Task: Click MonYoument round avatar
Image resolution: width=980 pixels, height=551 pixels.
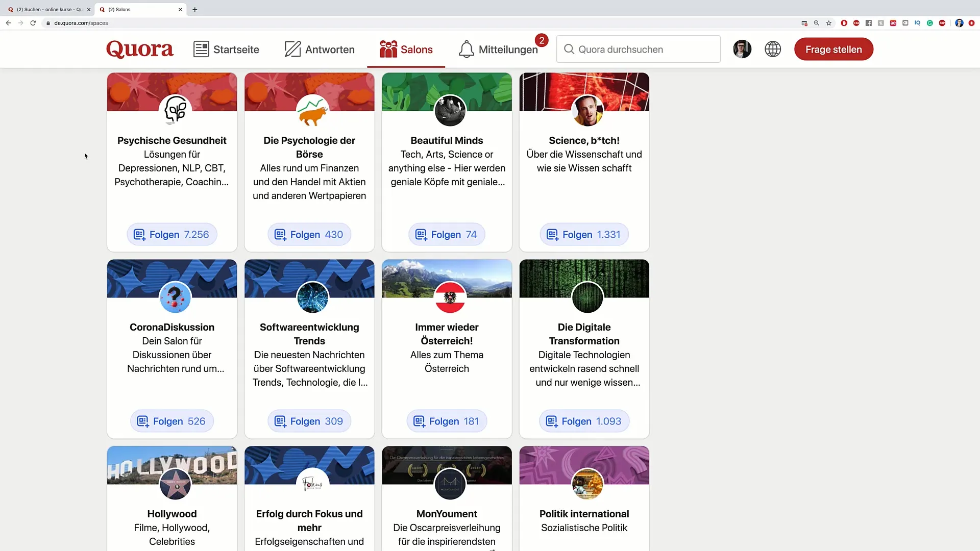Action: tap(450, 484)
